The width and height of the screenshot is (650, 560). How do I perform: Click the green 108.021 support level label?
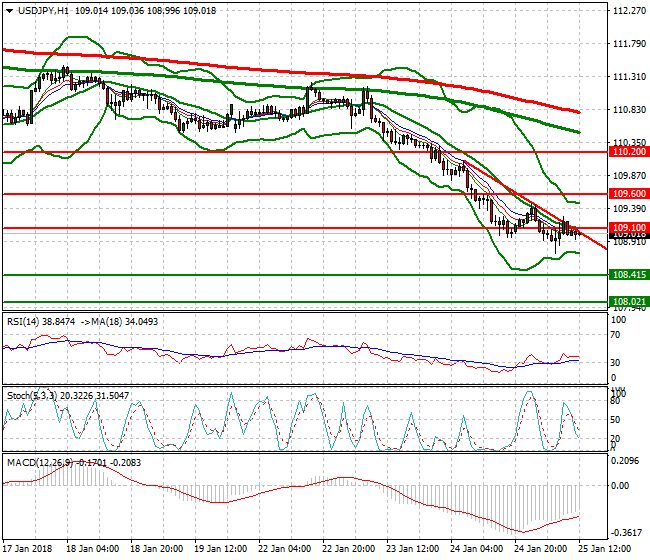(x=629, y=302)
